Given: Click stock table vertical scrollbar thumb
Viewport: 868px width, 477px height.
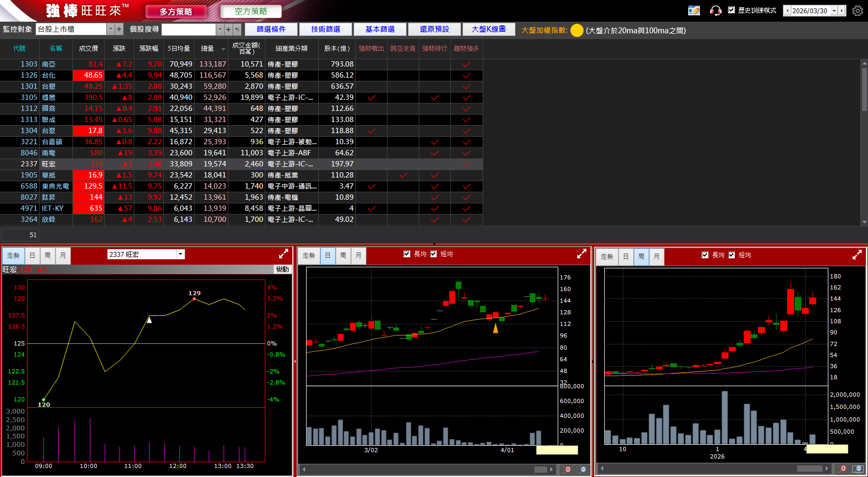Looking at the screenshot, I should tap(864, 89).
